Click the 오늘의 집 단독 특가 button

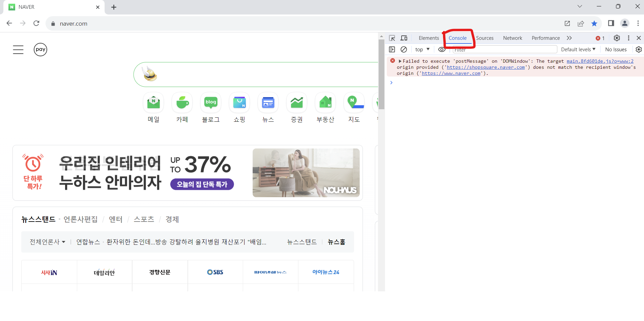pyautogui.click(x=202, y=184)
